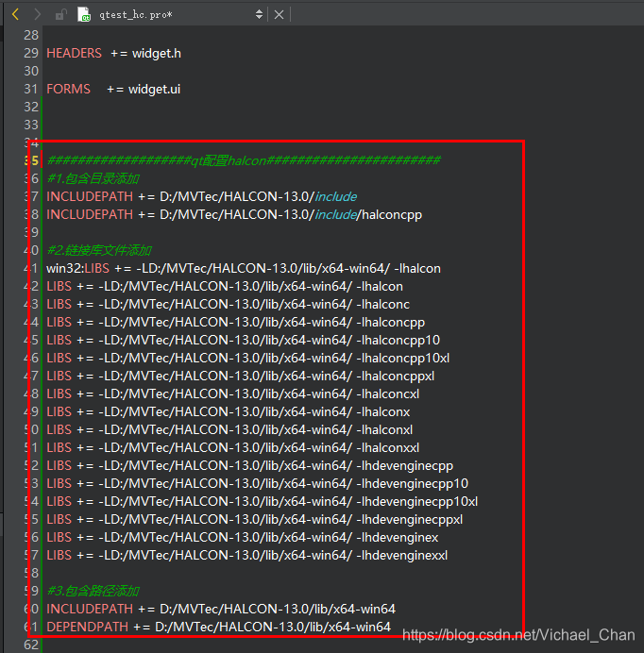This screenshot has width=644, height=653.
Task: Open the qtest_hc.pro* document dropdown
Action: (259, 14)
